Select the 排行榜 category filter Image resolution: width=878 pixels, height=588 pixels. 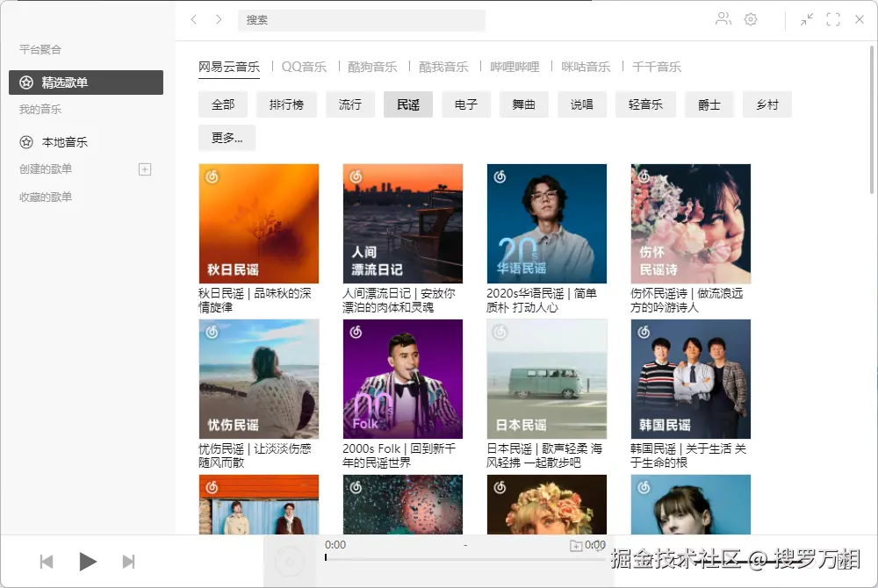(287, 104)
